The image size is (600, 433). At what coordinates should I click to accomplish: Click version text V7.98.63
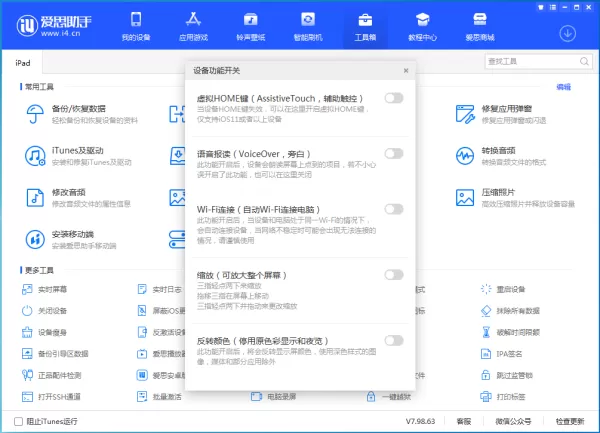point(421,422)
